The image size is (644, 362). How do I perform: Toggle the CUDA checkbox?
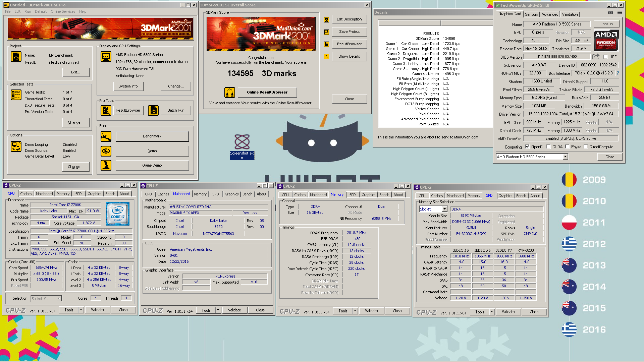[x=548, y=147]
